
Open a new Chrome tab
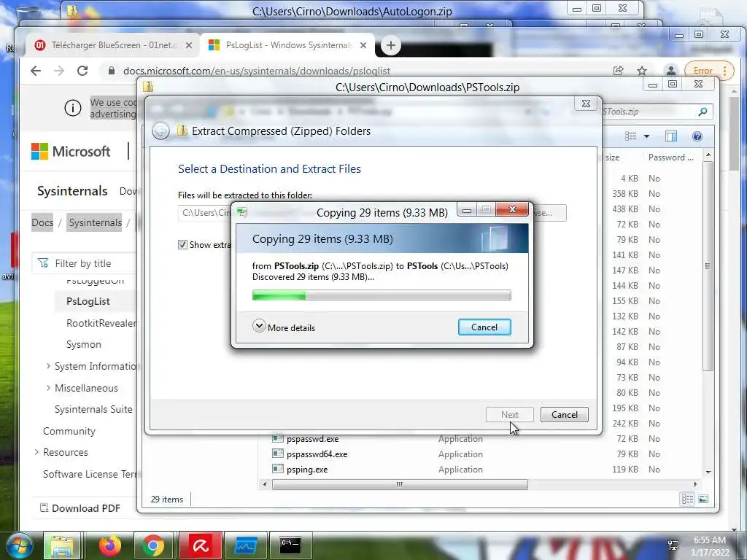[x=391, y=45]
